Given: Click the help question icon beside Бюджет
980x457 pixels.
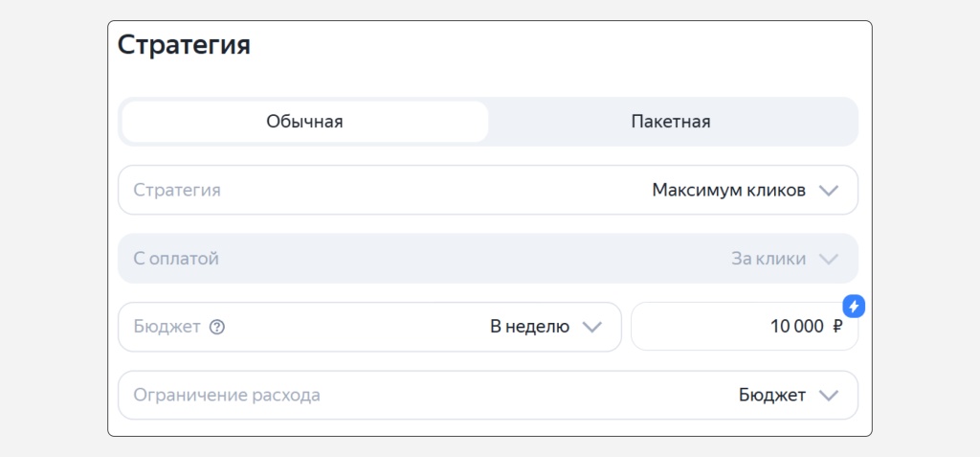Looking at the screenshot, I should pos(217,327).
